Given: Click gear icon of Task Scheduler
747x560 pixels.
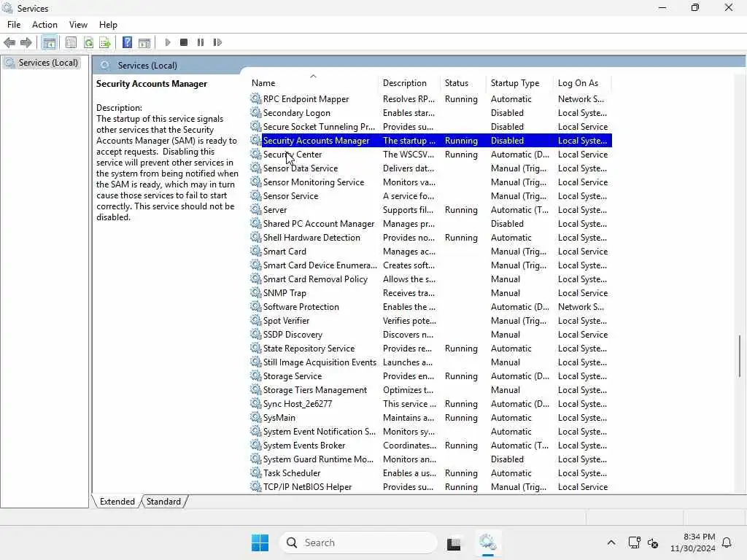Looking at the screenshot, I should [256, 472].
